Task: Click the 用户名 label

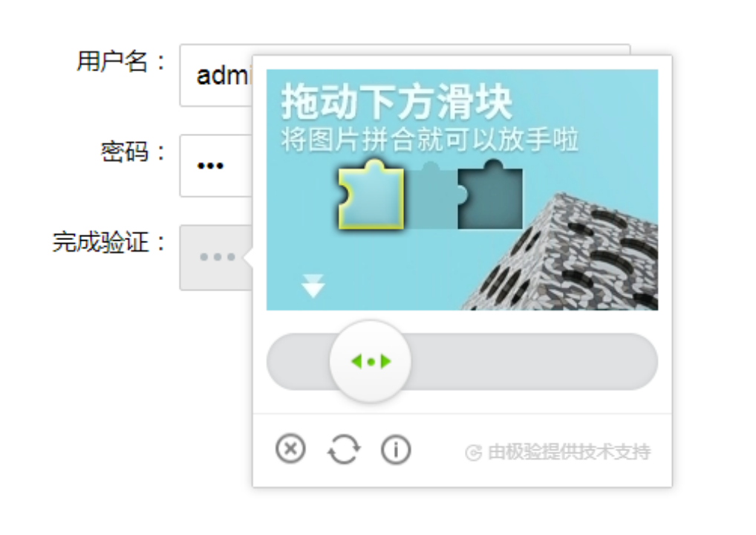Action: click(112, 61)
